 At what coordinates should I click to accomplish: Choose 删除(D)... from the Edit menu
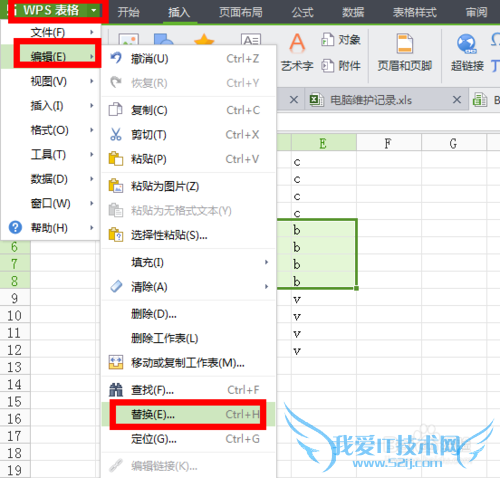tap(188, 314)
